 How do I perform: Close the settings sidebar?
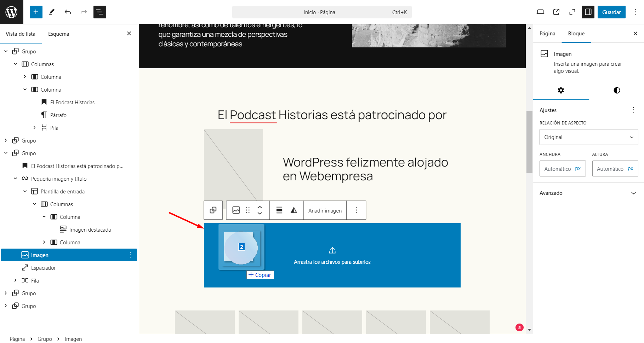(635, 34)
